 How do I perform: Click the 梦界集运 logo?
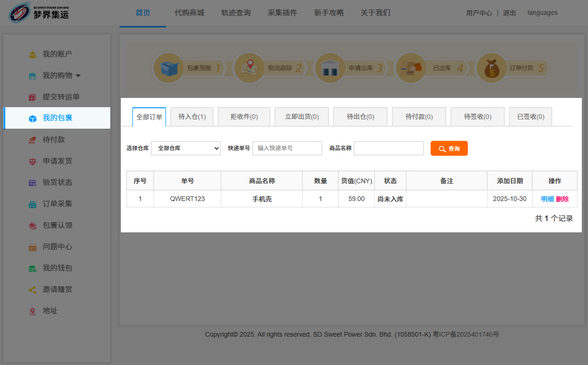point(40,13)
